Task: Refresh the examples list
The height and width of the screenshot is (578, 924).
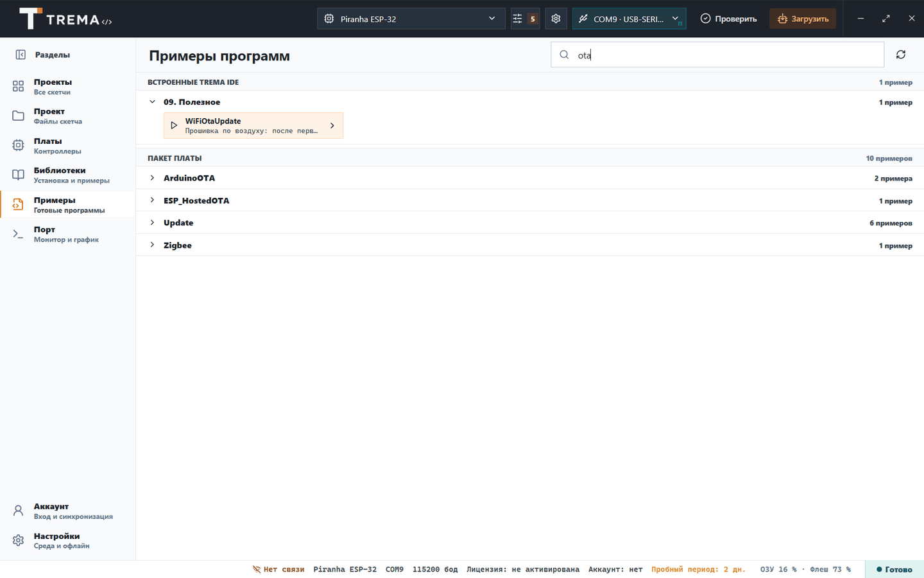Action: point(901,55)
